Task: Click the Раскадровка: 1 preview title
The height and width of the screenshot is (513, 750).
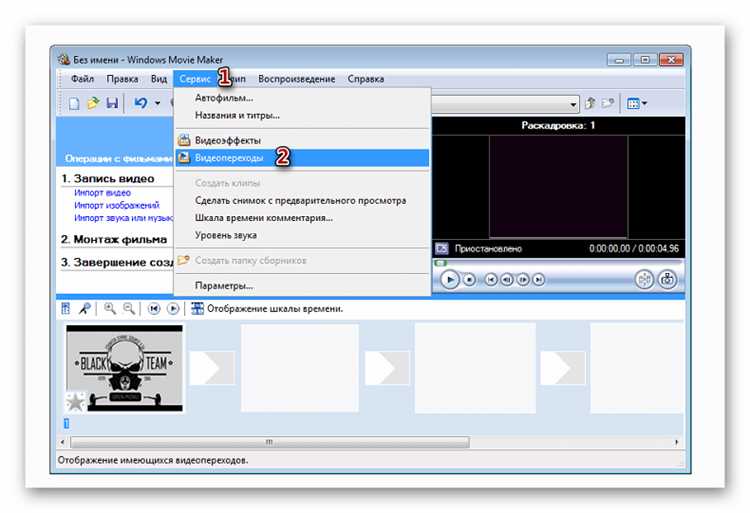Action: tap(558, 126)
